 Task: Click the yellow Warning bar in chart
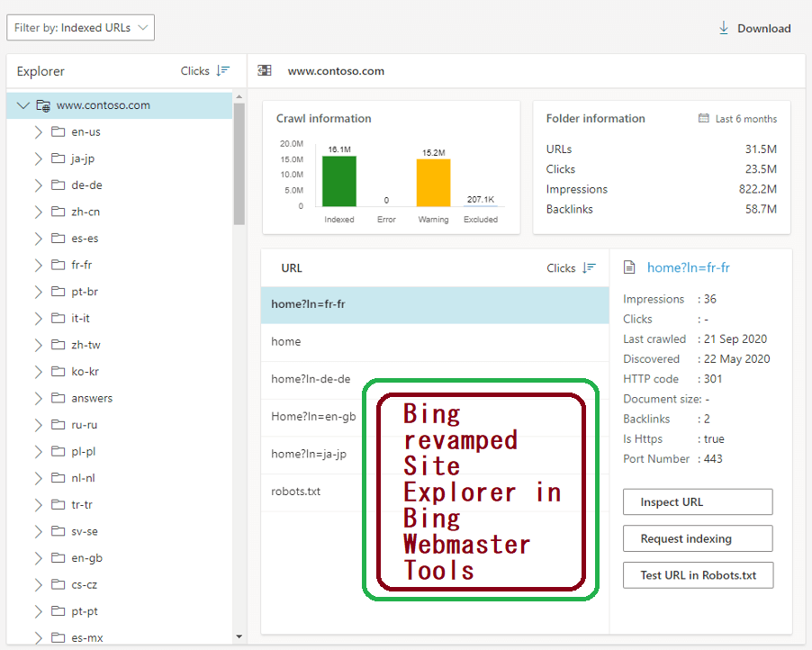point(433,183)
